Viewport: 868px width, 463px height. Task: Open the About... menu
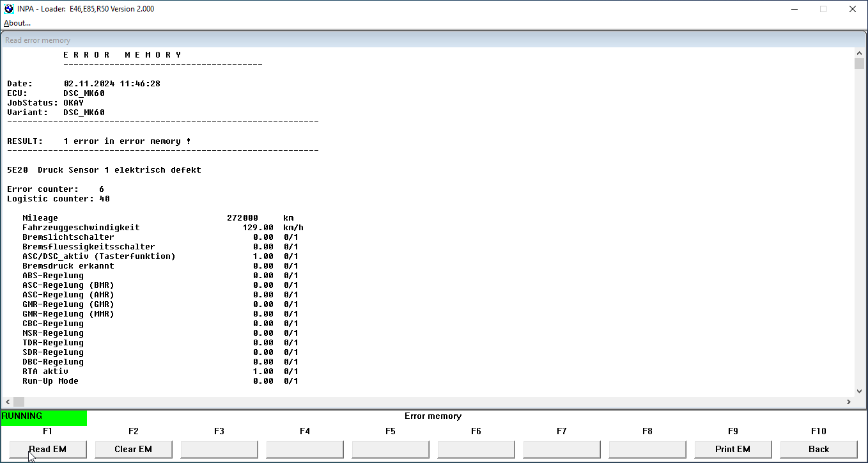pos(17,23)
